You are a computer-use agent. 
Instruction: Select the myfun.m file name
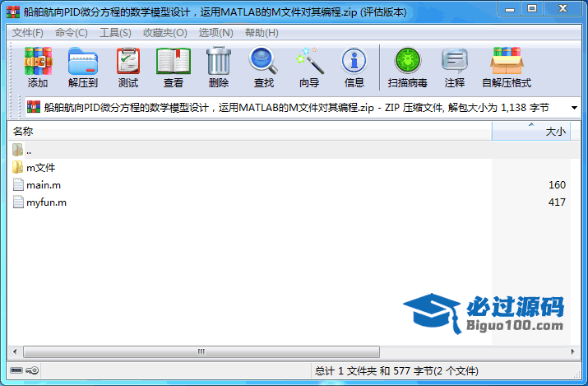coord(47,202)
